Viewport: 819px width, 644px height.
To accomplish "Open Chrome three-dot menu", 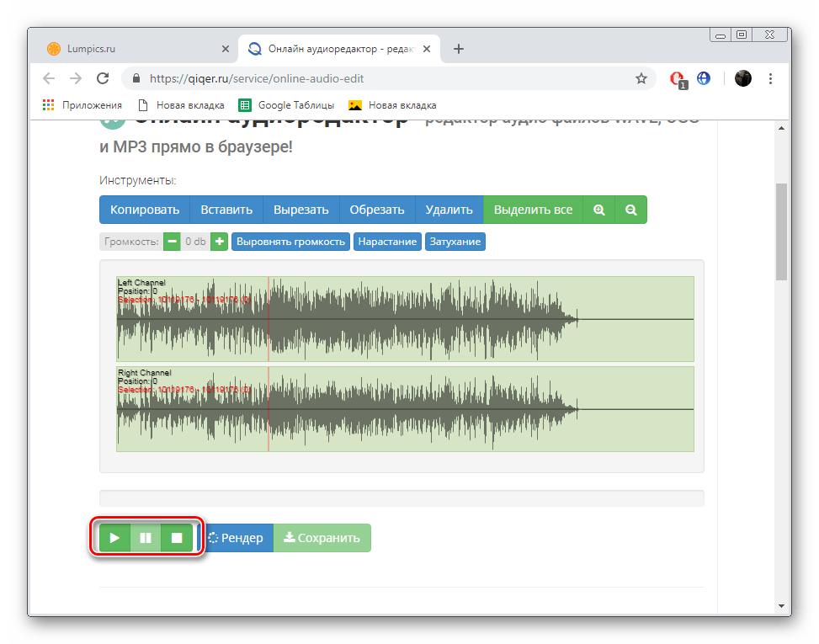I will coord(771,78).
